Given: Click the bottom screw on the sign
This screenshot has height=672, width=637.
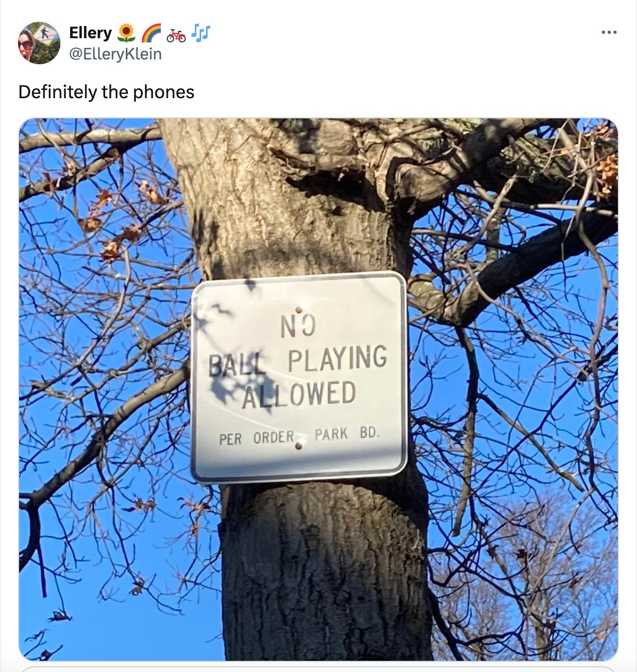Looking at the screenshot, I should coord(299,446).
